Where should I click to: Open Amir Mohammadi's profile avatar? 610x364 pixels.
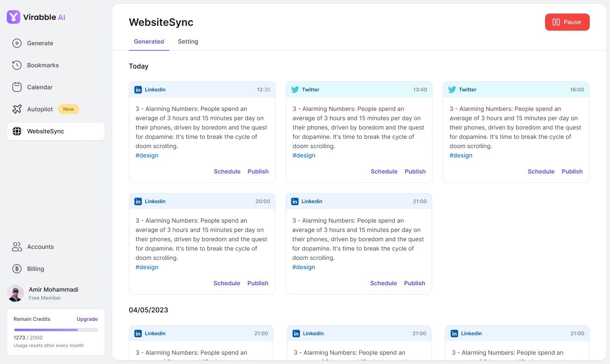pos(15,293)
